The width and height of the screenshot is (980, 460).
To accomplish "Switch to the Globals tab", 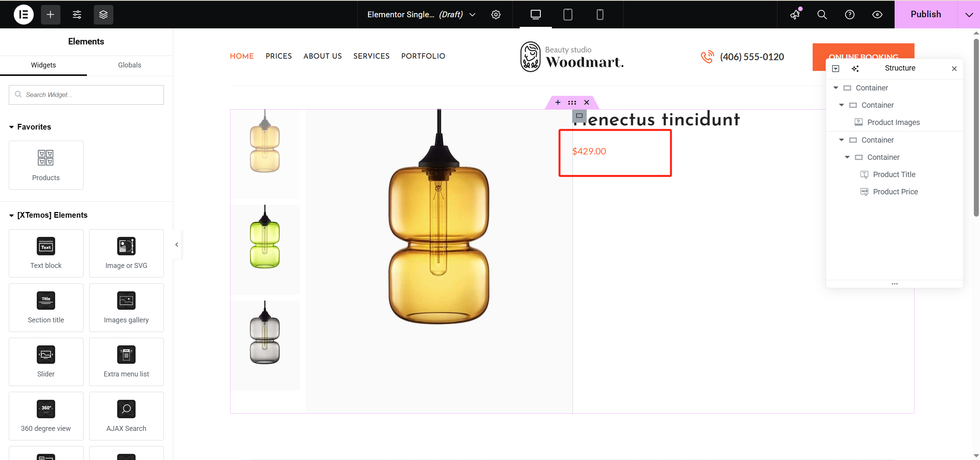I will click(129, 65).
